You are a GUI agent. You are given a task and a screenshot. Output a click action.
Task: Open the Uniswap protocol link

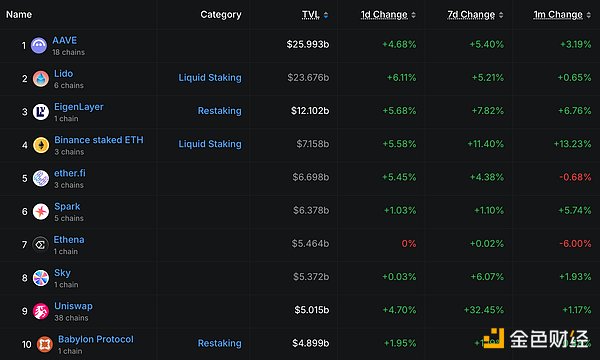pos(73,306)
